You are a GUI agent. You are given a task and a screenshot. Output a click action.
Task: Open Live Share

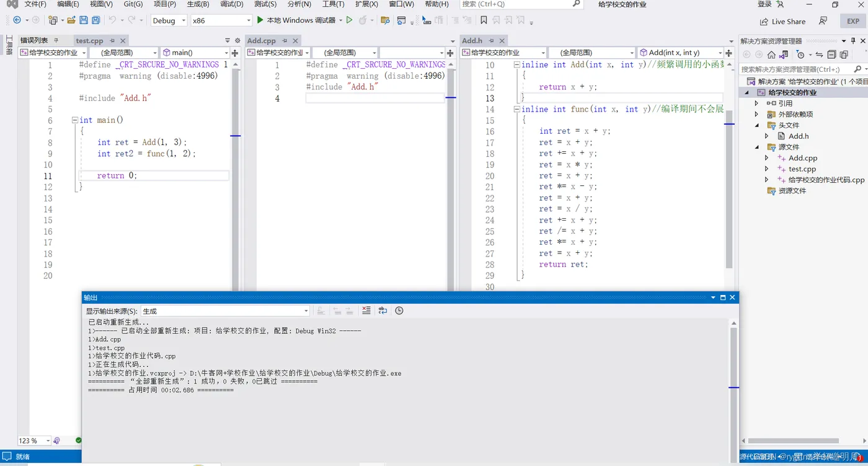click(782, 21)
